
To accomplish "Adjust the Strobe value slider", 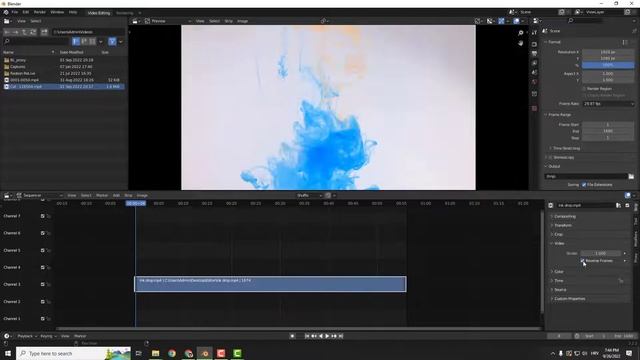I will [600, 253].
